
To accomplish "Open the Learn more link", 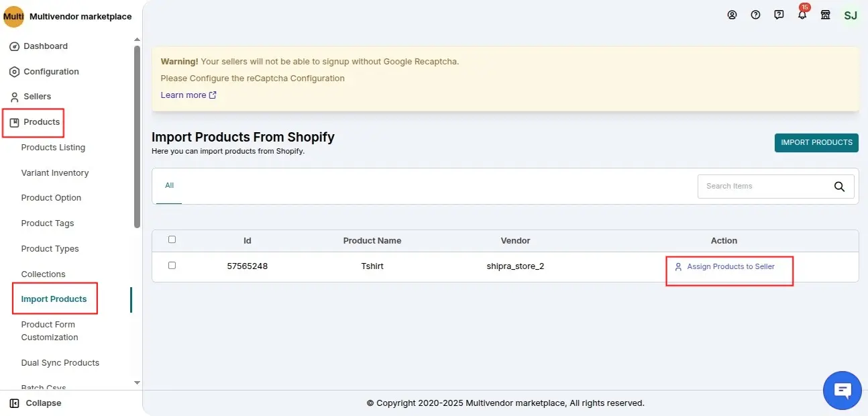I will point(184,95).
